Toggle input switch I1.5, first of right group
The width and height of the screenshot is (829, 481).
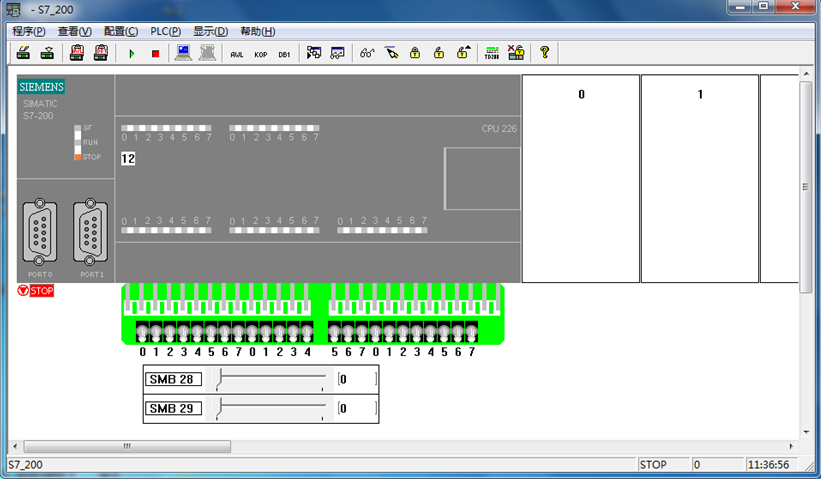click(x=334, y=333)
